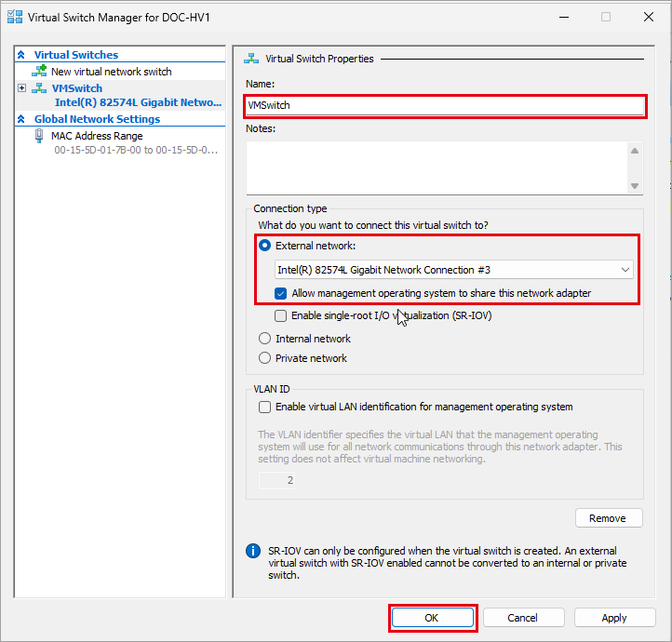
Task: Select New virtual network switch entry
Action: pyautogui.click(x=111, y=72)
